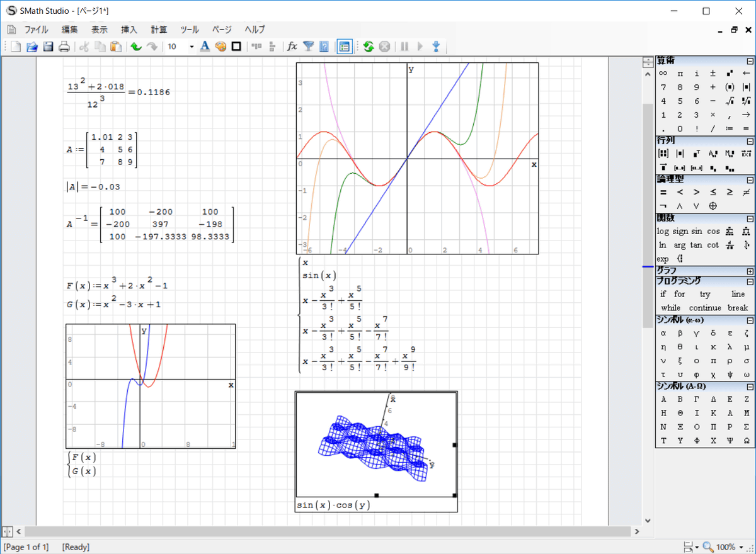Insert Greek capital letter Ω

coord(747,441)
